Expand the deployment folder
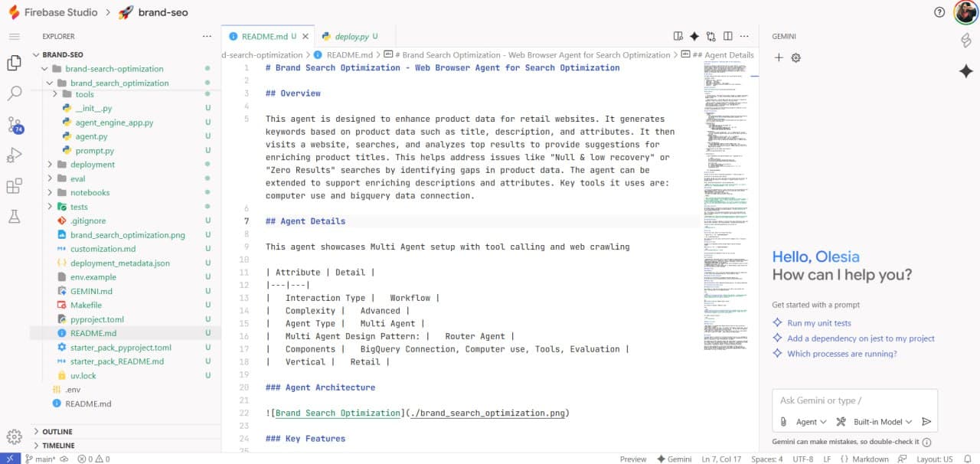 click(50, 165)
